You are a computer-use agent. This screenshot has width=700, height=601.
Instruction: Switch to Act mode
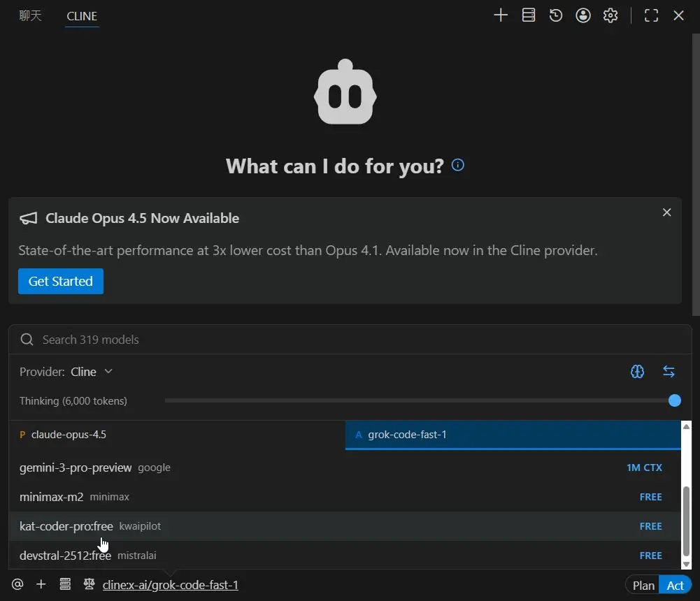(x=675, y=586)
